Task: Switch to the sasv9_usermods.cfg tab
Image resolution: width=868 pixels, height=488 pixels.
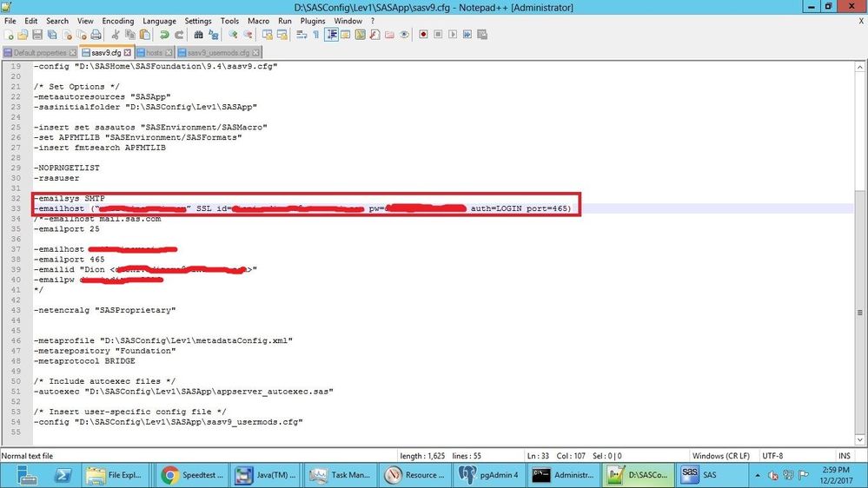Action: click(x=218, y=53)
